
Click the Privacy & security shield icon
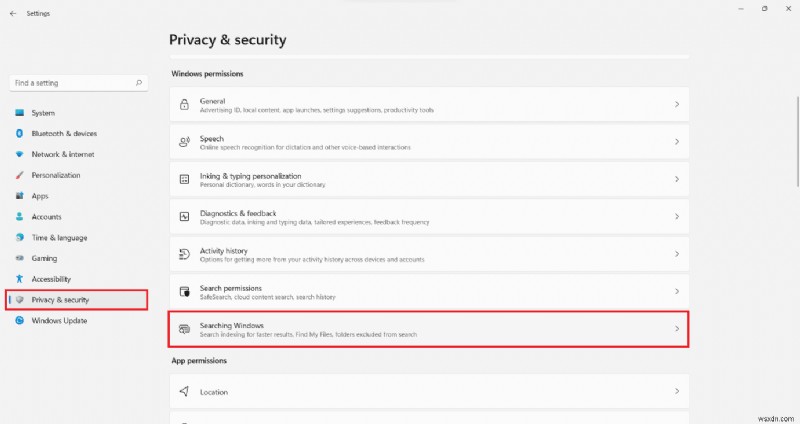click(19, 300)
